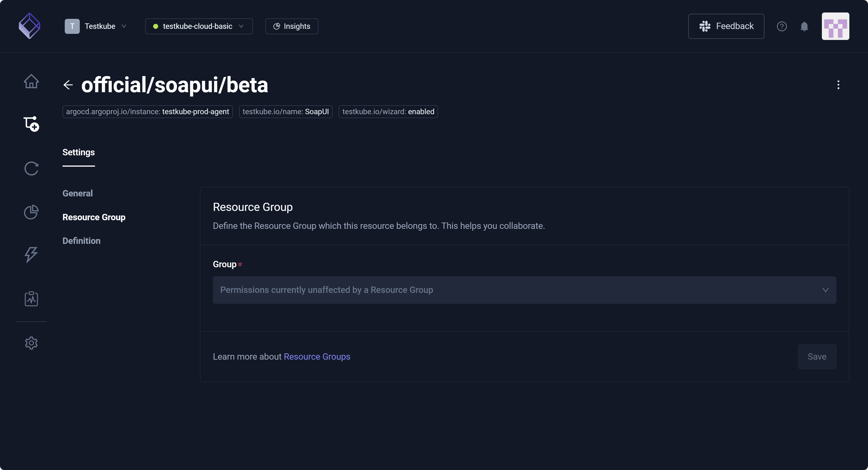Open the Group resource group dropdown

tap(524, 290)
